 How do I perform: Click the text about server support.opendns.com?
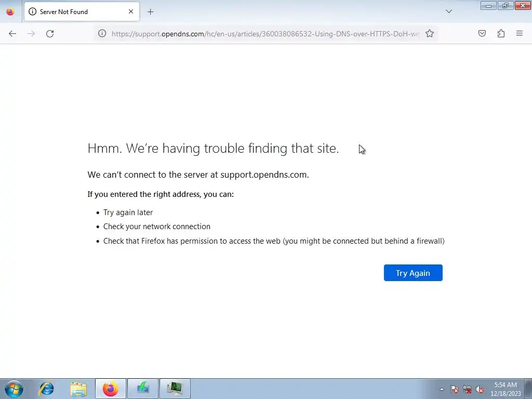pos(198,175)
